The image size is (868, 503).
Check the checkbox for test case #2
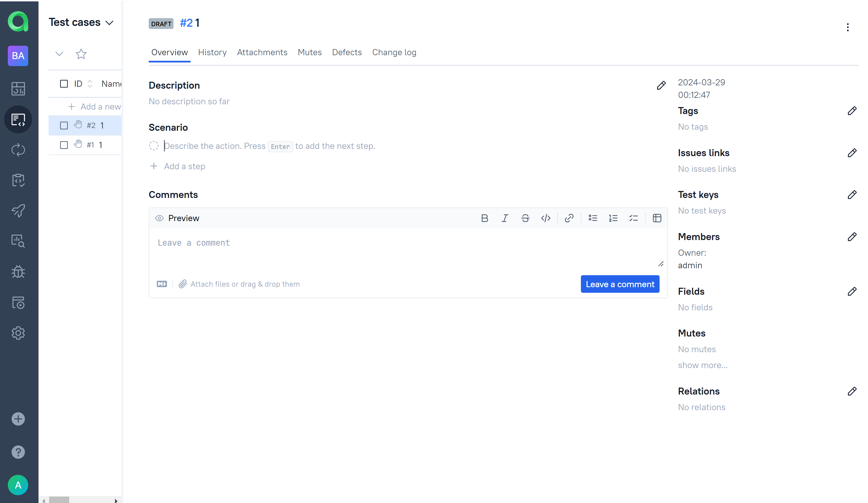64,126
